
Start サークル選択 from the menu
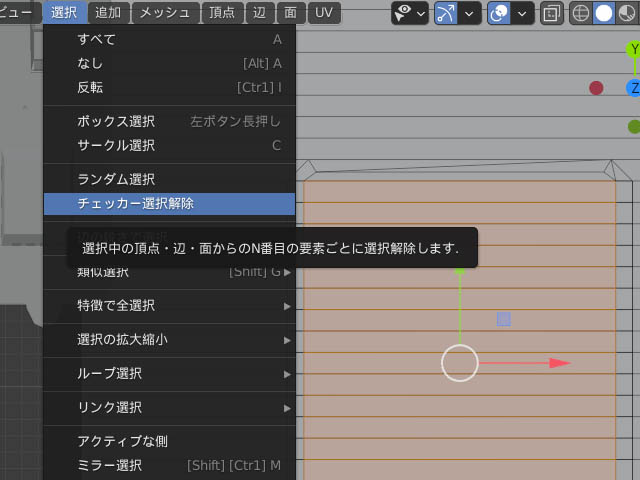click(169, 145)
